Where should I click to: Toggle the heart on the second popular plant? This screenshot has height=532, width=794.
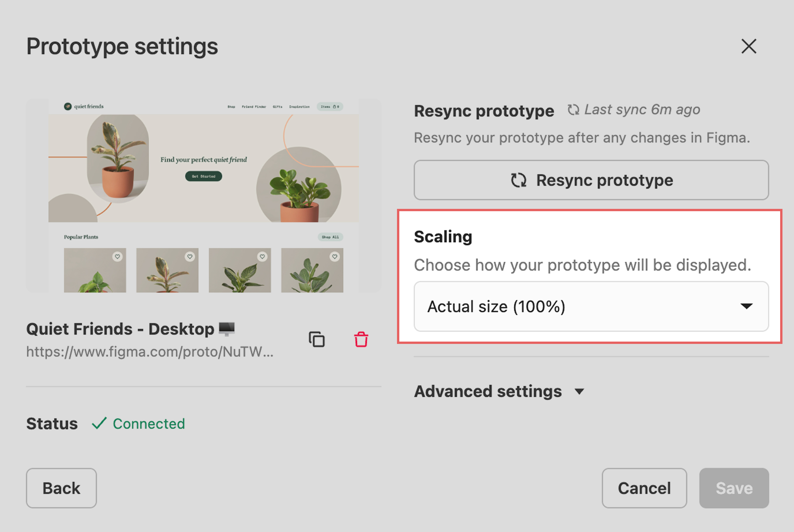(x=190, y=256)
